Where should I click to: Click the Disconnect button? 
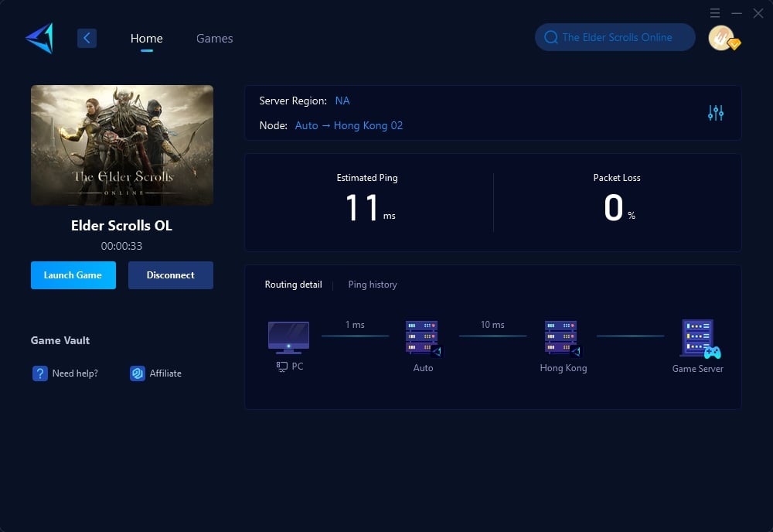(x=171, y=275)
